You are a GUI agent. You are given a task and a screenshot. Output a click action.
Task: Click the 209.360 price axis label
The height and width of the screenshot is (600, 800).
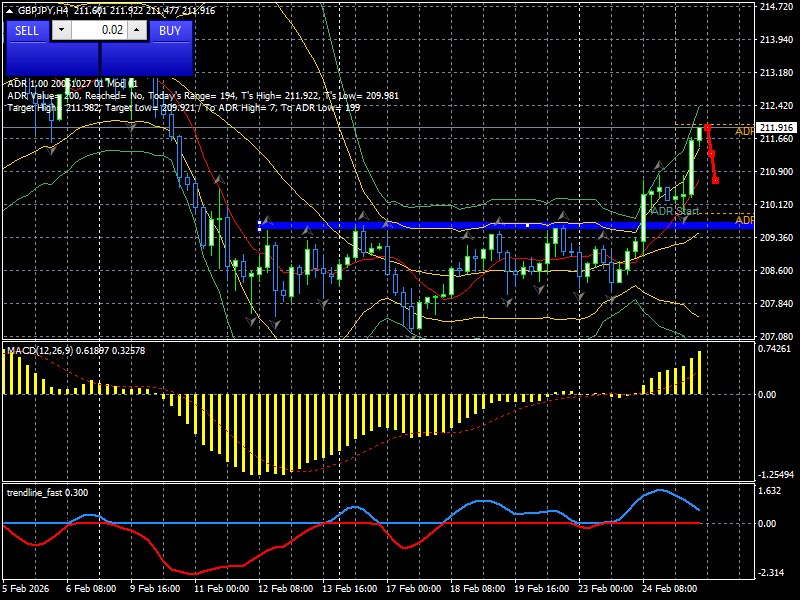coord(776,238)
